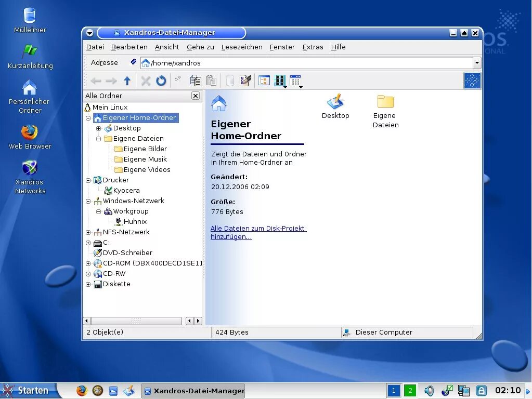This screenshot has width=532, height=399.
Task: Click the lock screen tray icon
Action: coord(481,391)
